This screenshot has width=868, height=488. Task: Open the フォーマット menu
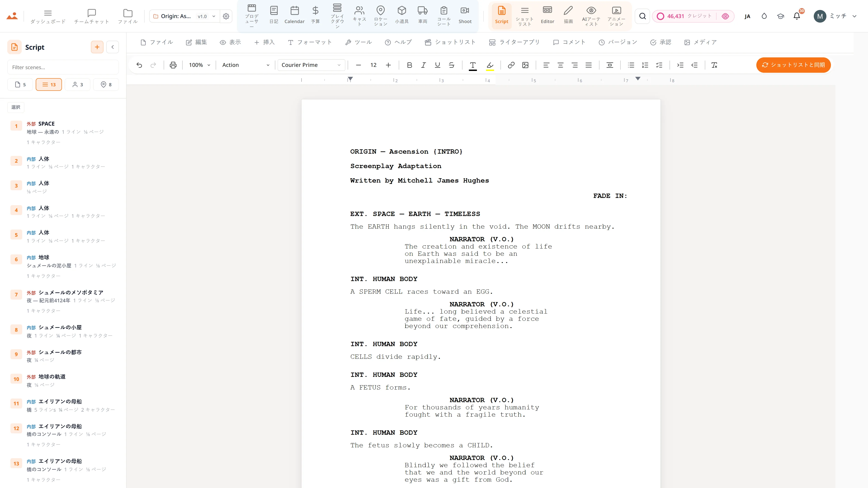(x=310, y=42)
